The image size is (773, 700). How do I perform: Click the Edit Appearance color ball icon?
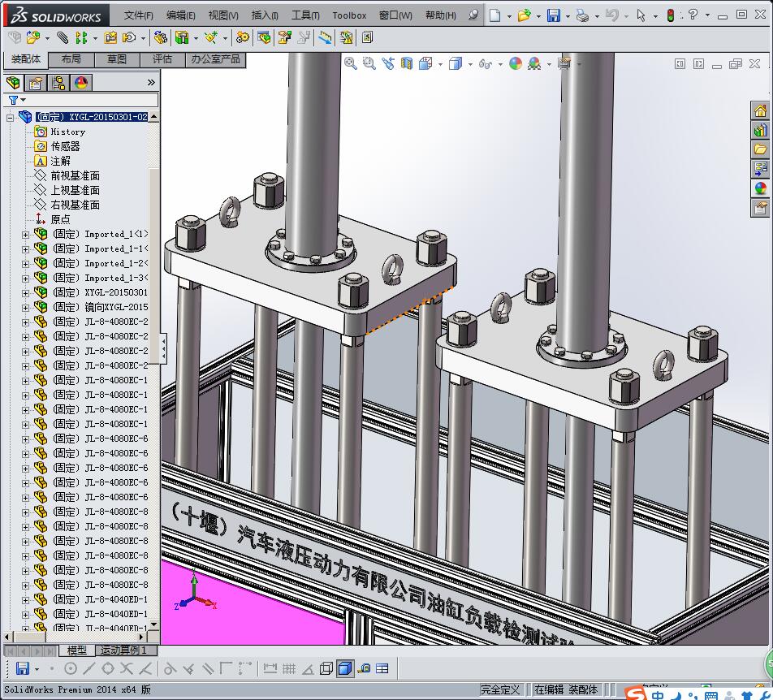click(516, 63)
